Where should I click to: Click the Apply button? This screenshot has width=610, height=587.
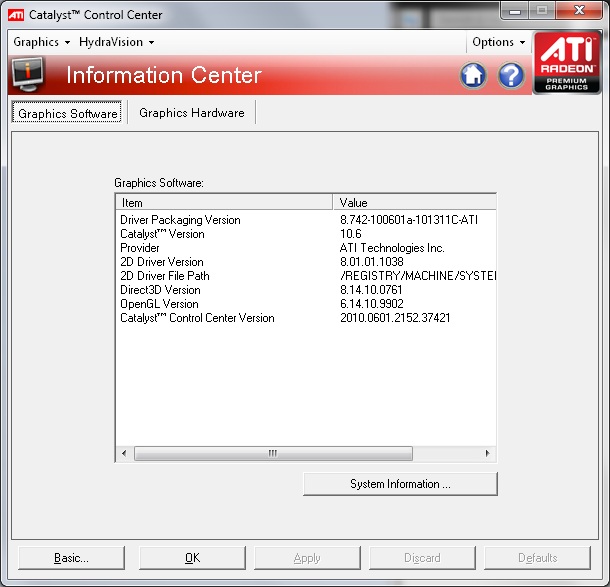coord(307,558)
